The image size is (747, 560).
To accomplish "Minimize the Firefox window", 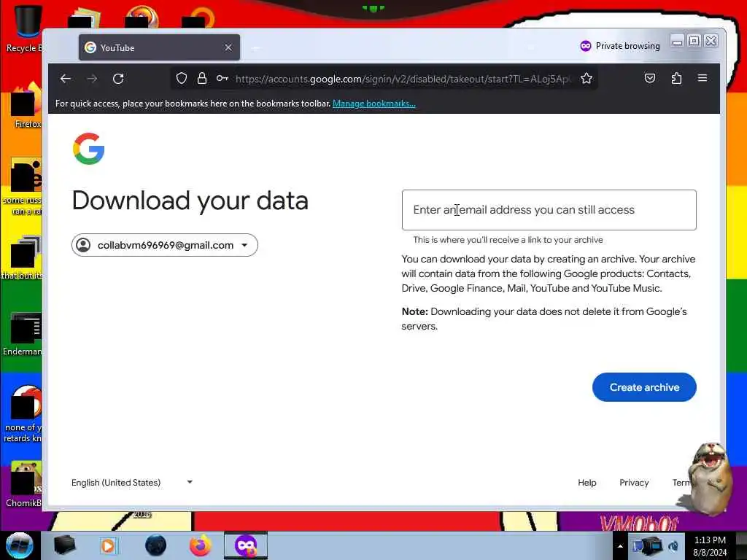I will tap(677, 41).
